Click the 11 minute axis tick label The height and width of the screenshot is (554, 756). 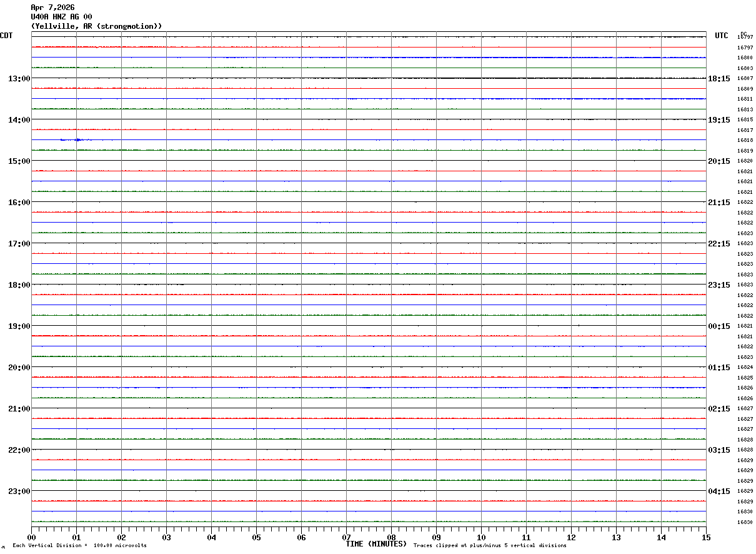point(527,538)
